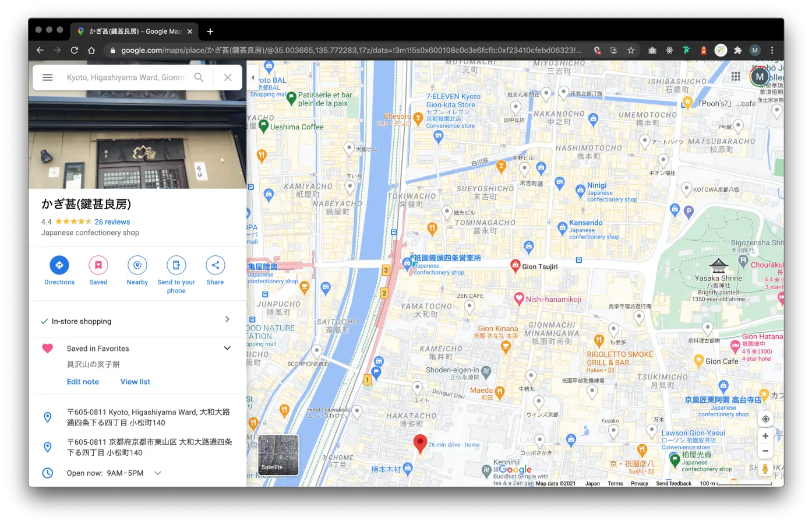This screenshot has height=524, width=812.
Task: Click the Saved bookmark icon
Action: click(98, 265)
